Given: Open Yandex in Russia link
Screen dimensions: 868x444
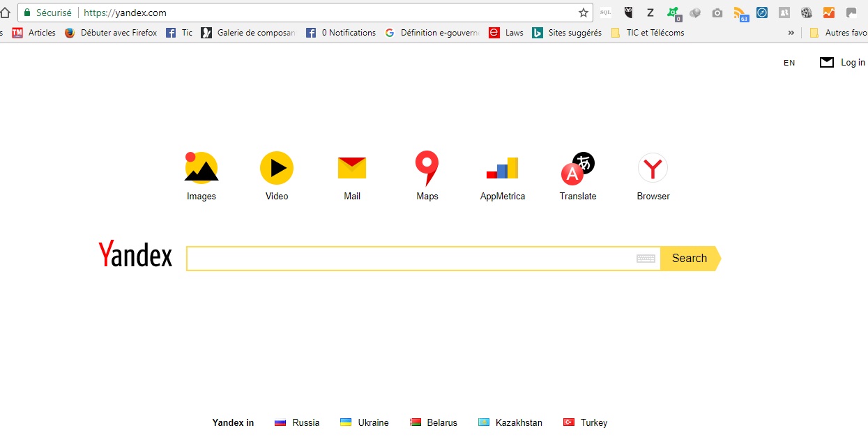Looking at the screenshot, I should point(297,422).
